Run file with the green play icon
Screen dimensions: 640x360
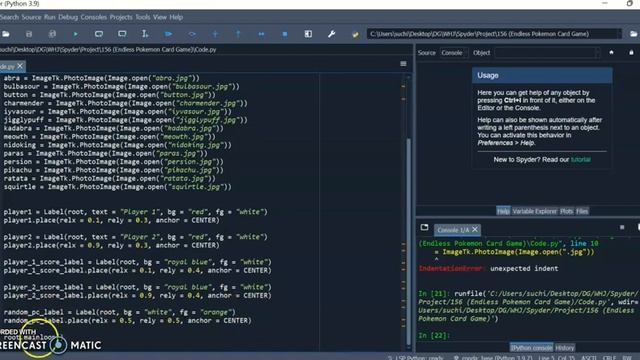point(76,34)
